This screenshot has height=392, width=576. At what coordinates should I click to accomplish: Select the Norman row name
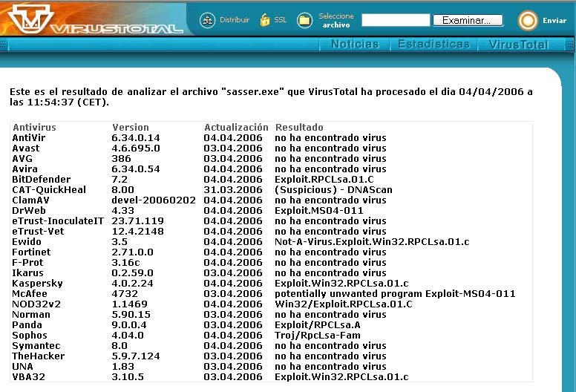click(x=31, y=315)
